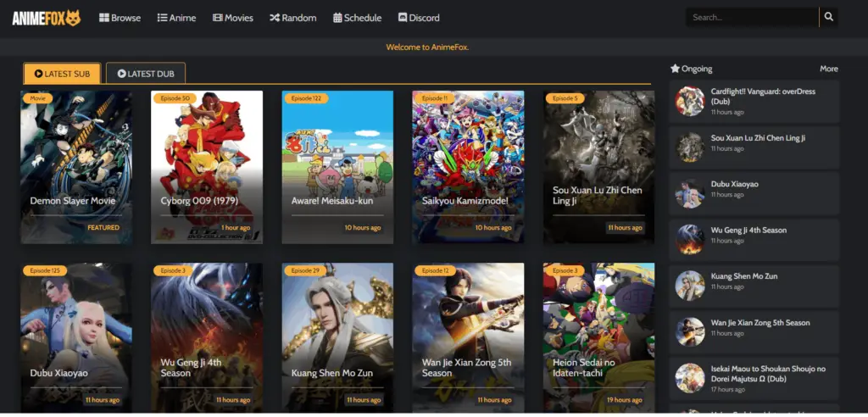Click the Episode 5 badge
Screen dimensions: 868x417
pyautogui.click(x=565, y=98)
